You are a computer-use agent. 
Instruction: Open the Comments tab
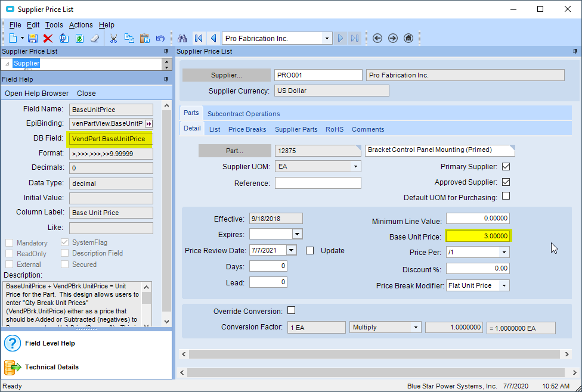[x=368, y=129]
